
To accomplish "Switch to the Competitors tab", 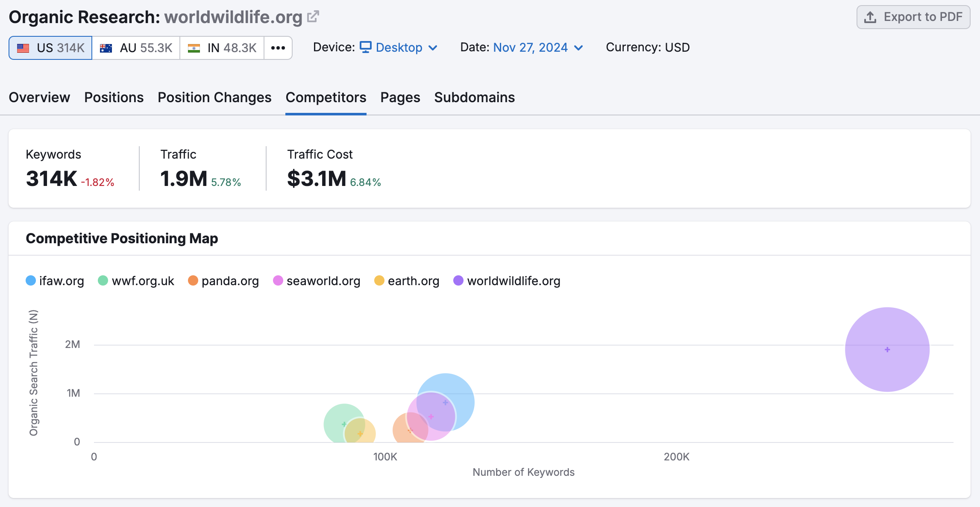I will 326,97.
